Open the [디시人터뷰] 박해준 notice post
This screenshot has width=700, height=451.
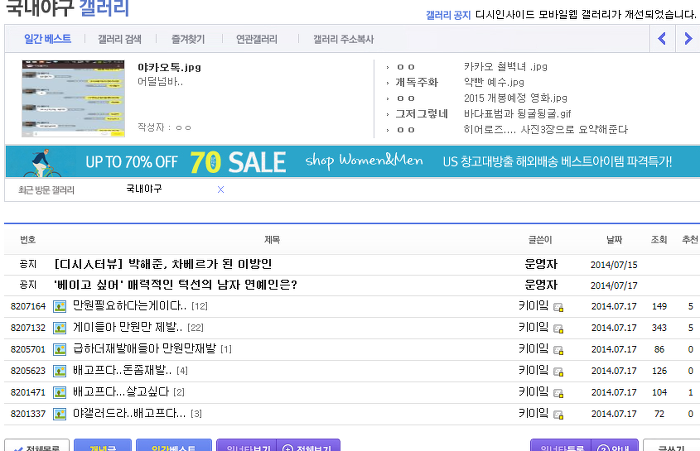[163, 264]
